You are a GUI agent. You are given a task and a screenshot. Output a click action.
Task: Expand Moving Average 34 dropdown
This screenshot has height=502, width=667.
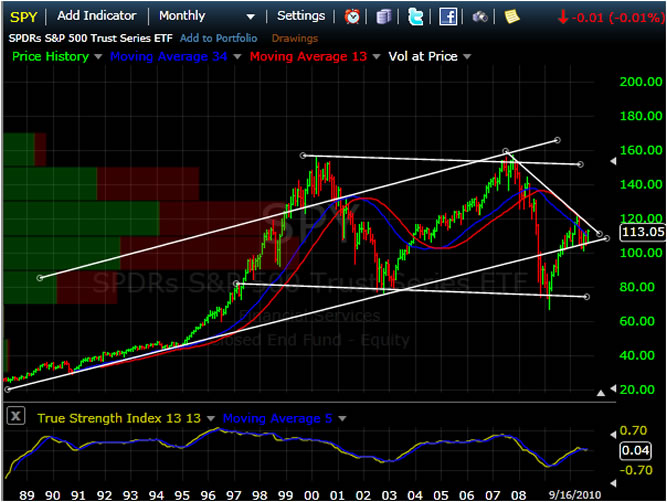pyautogui.click(x=237, y=57)
